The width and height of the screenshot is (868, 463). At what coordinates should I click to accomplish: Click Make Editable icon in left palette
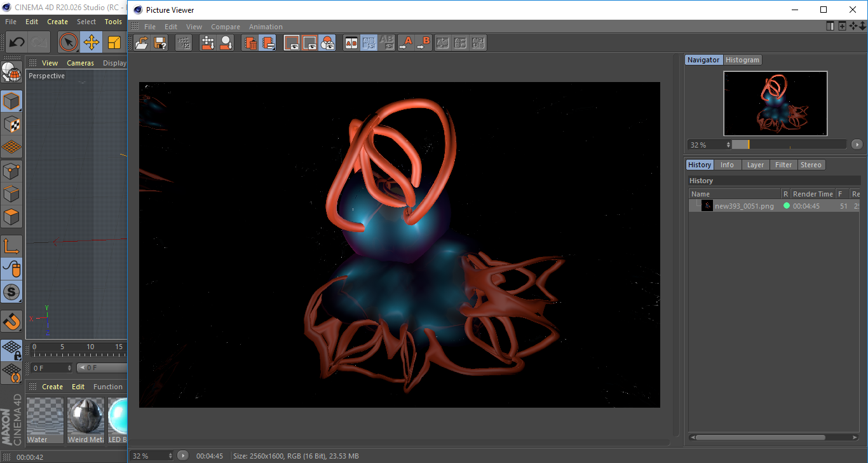coord(11,72)
